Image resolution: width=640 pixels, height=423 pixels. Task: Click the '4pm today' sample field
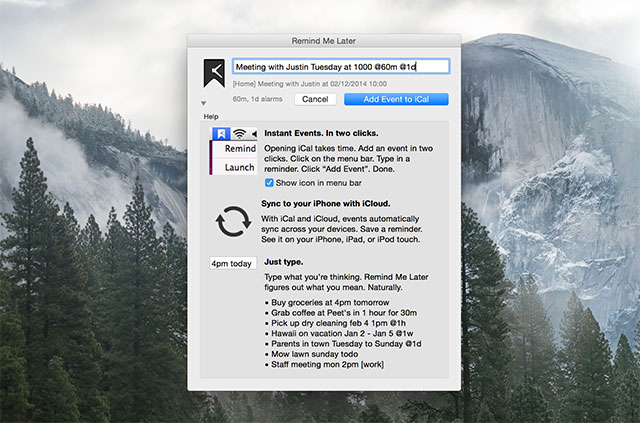click(233, 263)
